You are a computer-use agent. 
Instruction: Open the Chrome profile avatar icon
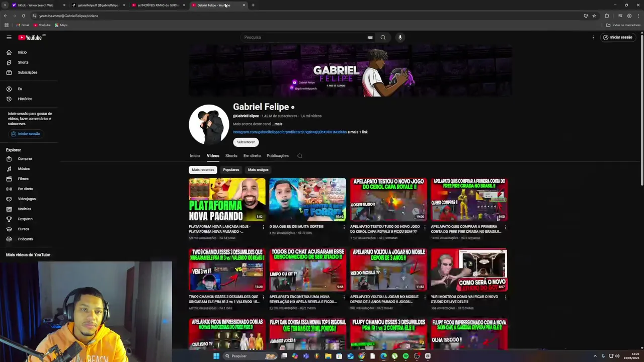629,16
